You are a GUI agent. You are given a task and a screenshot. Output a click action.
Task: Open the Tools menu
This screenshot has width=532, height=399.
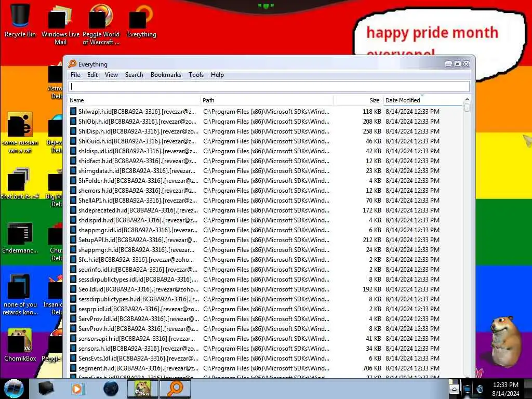[196, 75]
